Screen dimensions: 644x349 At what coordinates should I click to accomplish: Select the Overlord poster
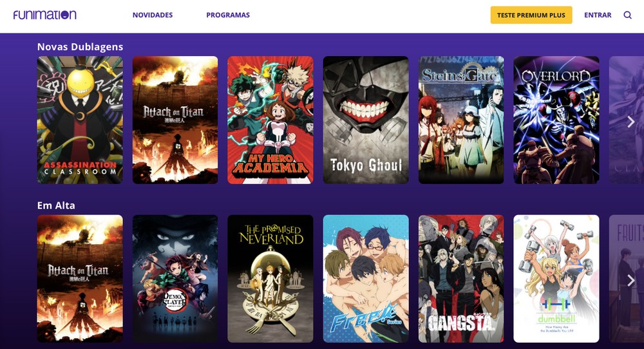pos(556,120)
